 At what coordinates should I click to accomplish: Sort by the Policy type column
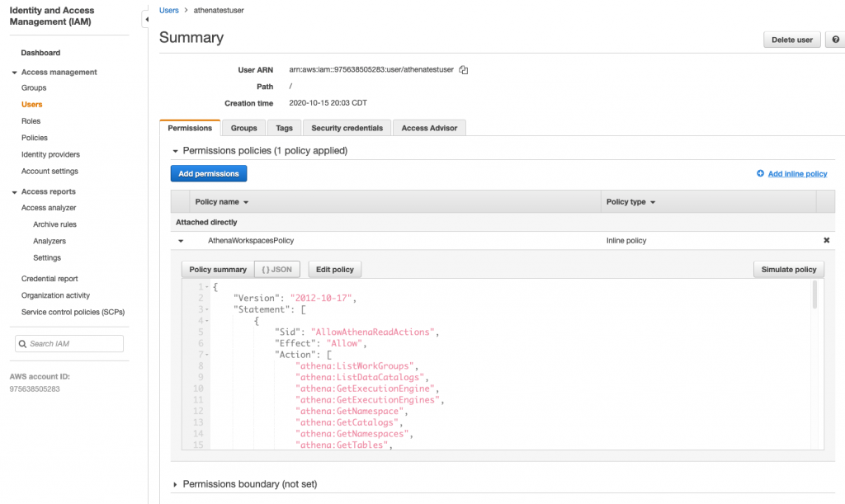[x=630, y=202]
